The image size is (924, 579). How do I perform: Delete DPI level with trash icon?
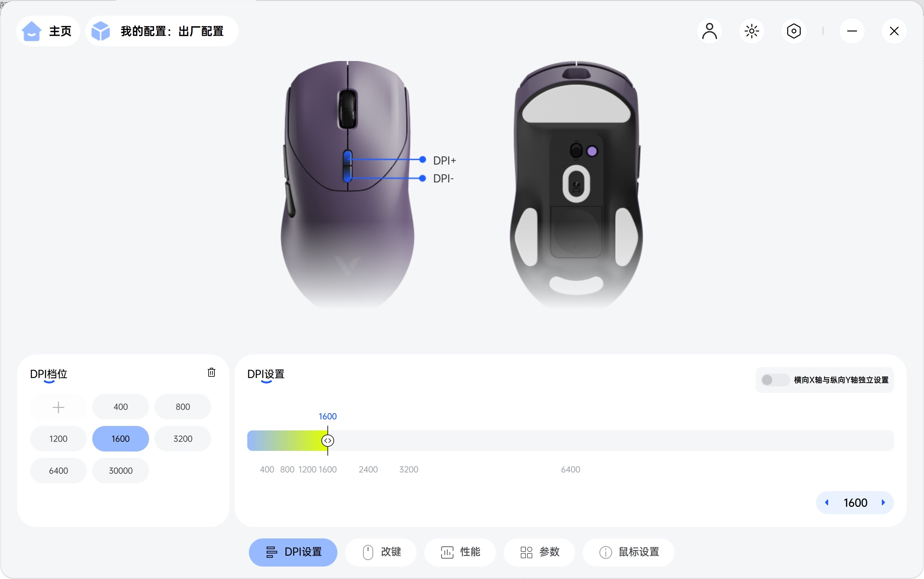tap(212, 372)
